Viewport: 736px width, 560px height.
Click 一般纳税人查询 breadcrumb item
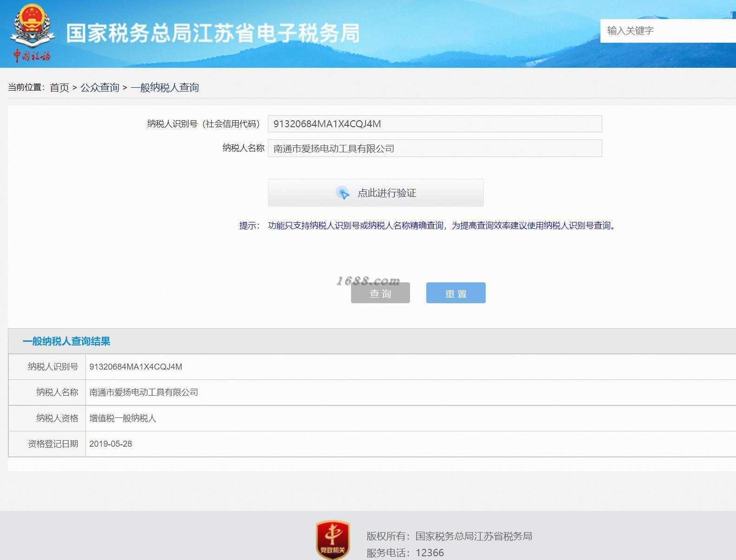[x=165, y=87]
